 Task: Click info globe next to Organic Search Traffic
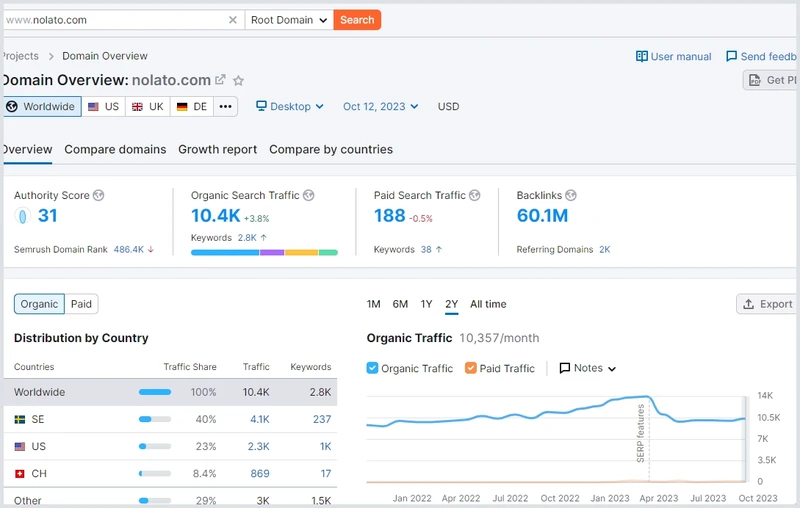pos(309,195)
